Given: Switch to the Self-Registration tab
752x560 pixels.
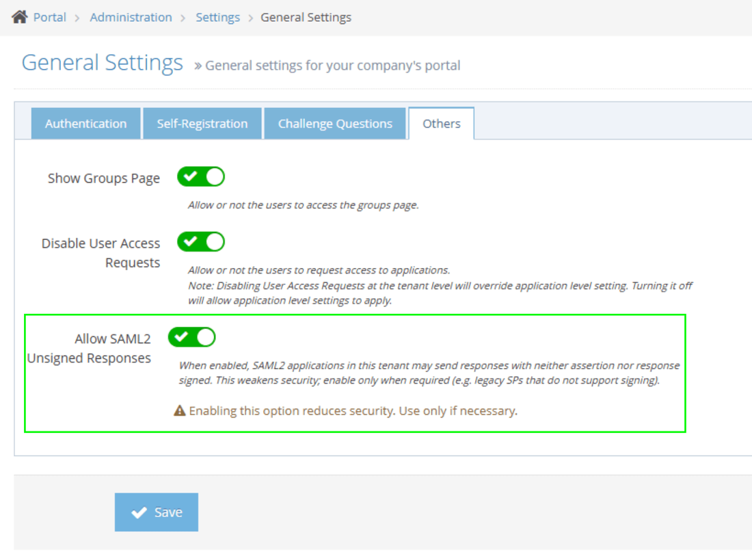Looking at the screenshot, I should [x=202, y=124].
